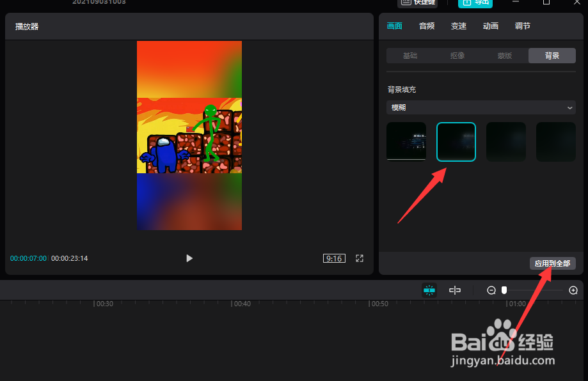This screenshot has width=588, height=381.
Task: Play the video in the player
Action: pos(189,258)
